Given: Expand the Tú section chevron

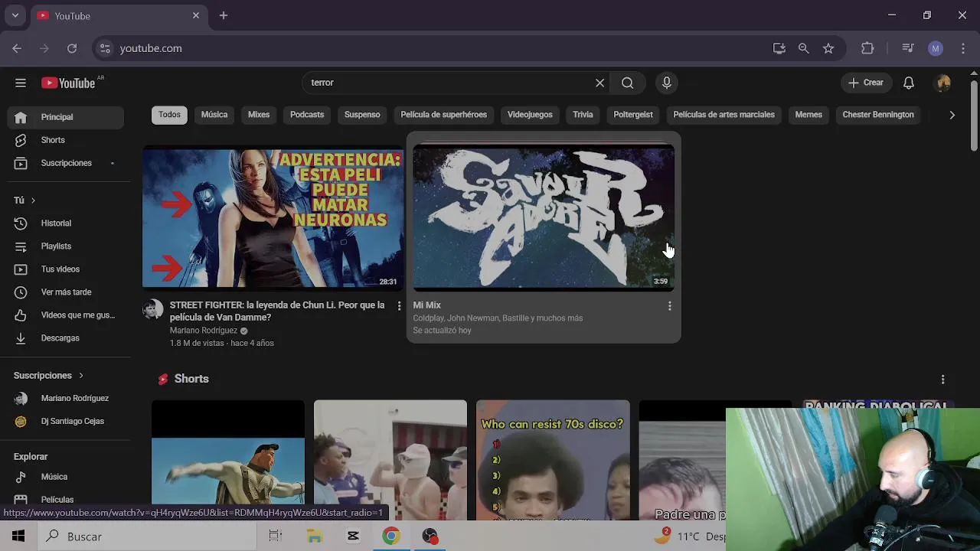Looking at the screenshot, I should [33, 201].
